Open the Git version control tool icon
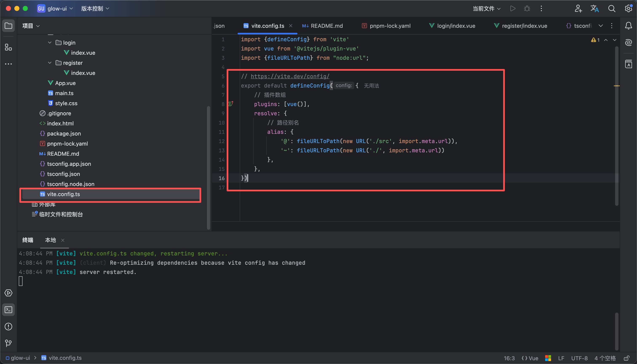Image resolution: width=637 pixels, height=364 pixels. 8,343
